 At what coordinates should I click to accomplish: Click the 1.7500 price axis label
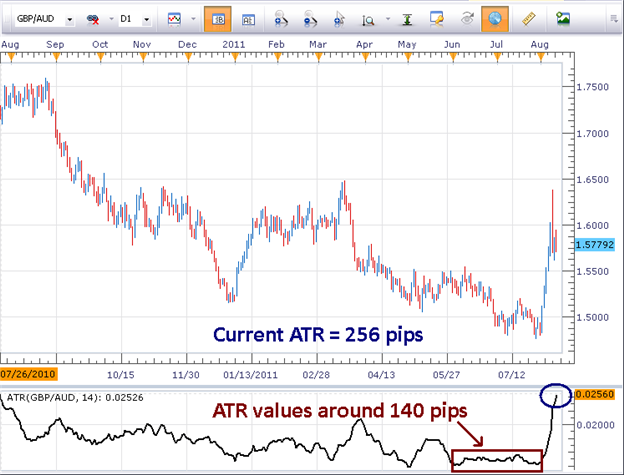(x=593, y=87)
